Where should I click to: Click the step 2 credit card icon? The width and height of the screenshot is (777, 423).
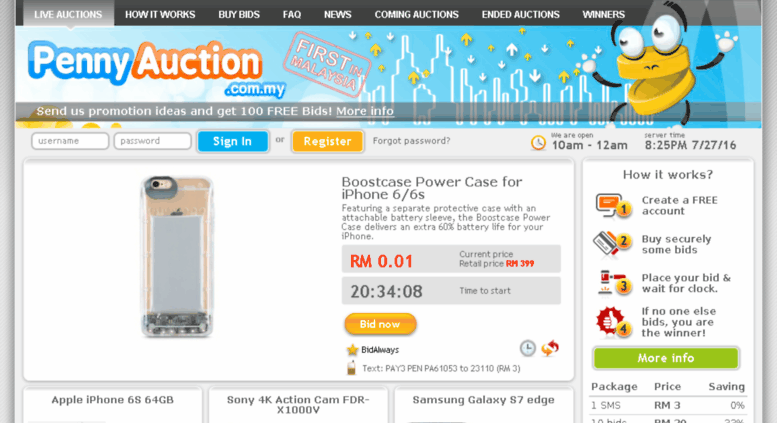click(612, 244)
